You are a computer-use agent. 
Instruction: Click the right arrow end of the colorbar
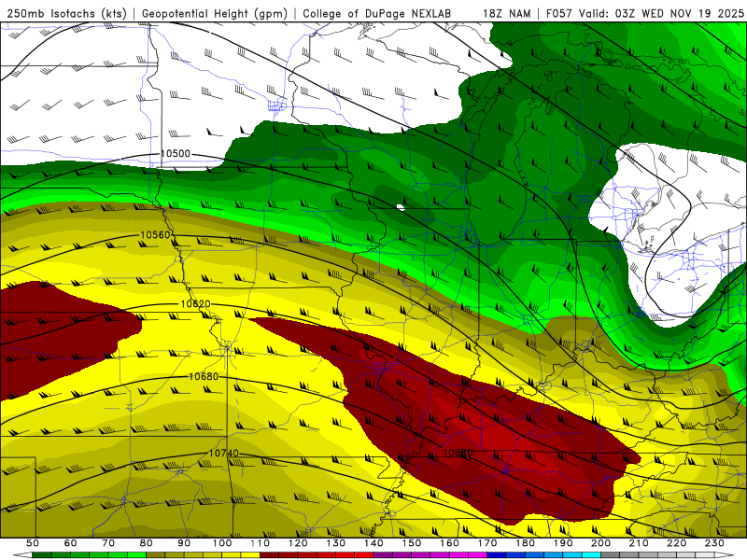(x=725, y=554)
